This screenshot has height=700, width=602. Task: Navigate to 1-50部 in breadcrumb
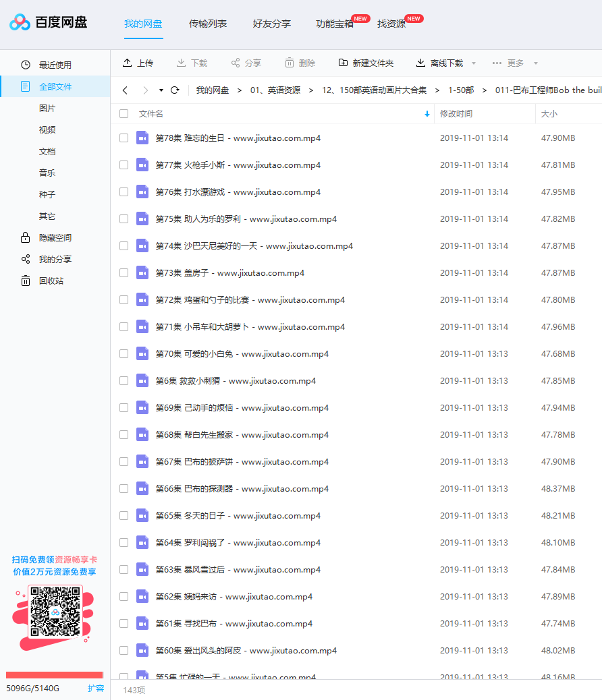461,90
